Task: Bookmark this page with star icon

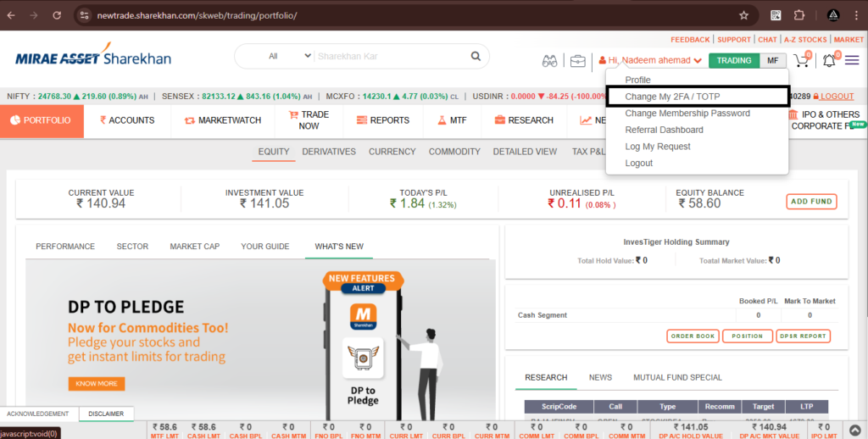Action: pos(744,15)
